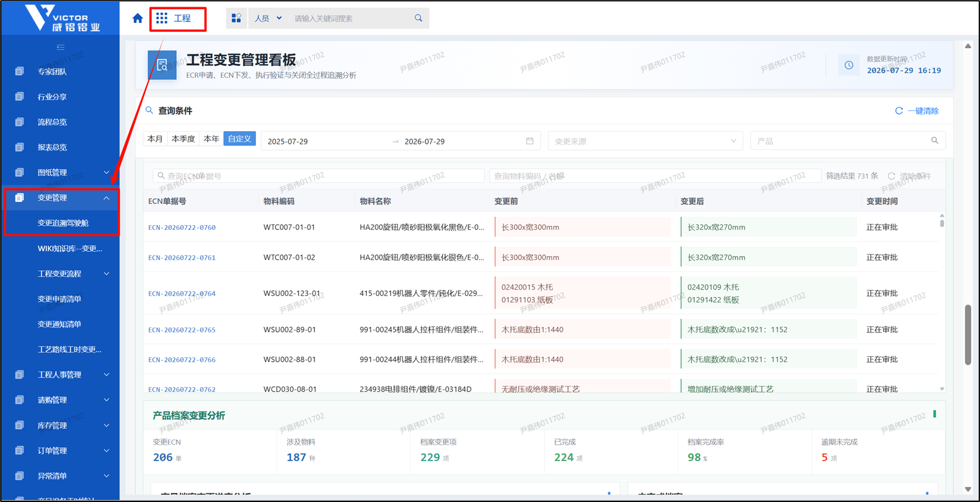Click the magnifier icon in top search bar
This screenshot has width=980, height=502.
419,18
